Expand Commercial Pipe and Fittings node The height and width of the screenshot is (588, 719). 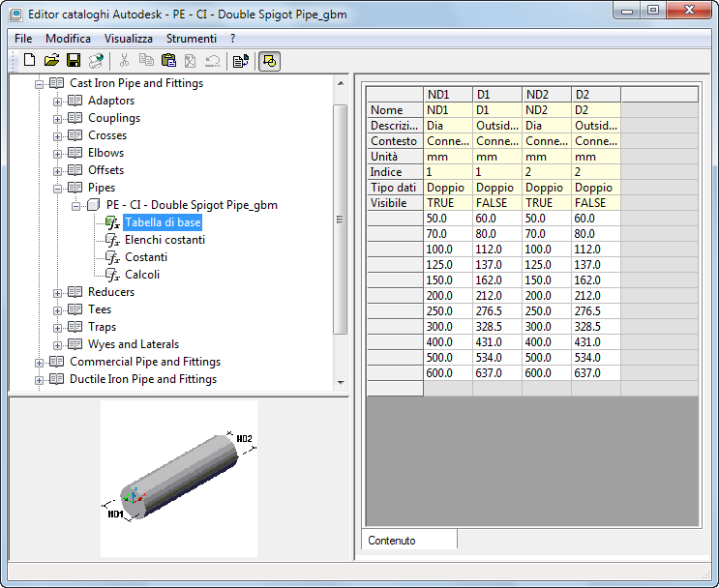40,363
